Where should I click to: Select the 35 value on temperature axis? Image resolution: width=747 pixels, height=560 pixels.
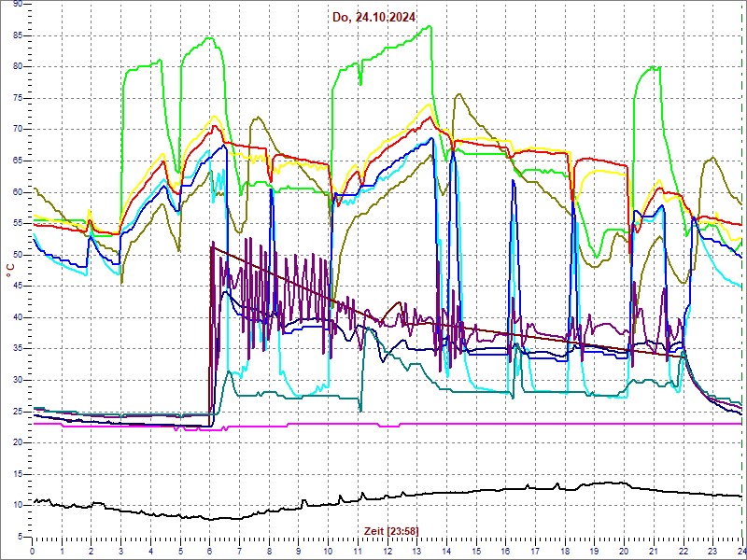(17, 349)
